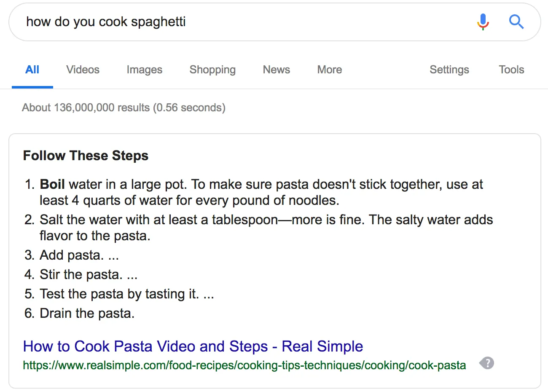Click the featured snippet help question icon
Screen dimensions: 548x392
coord(487,363)
